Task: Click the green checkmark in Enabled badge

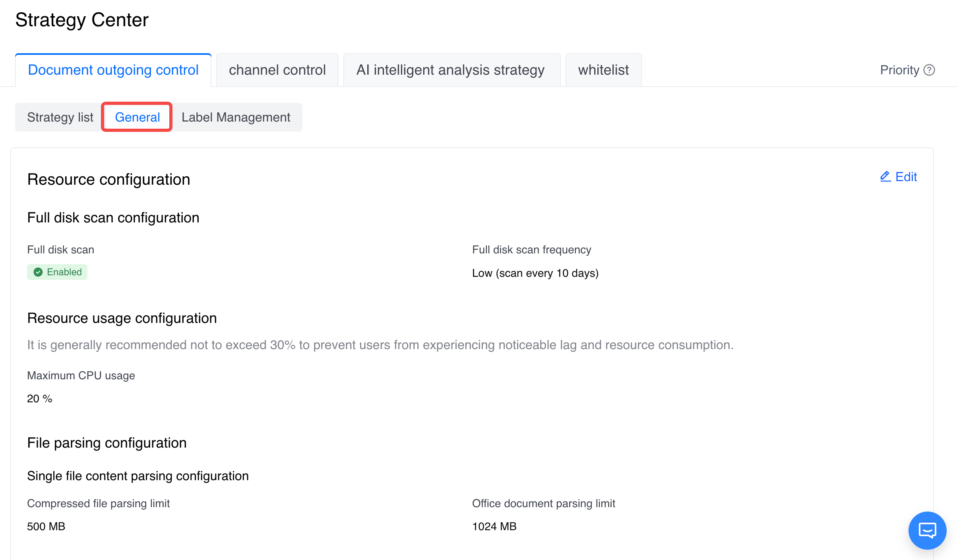Action: click(38, 272)
